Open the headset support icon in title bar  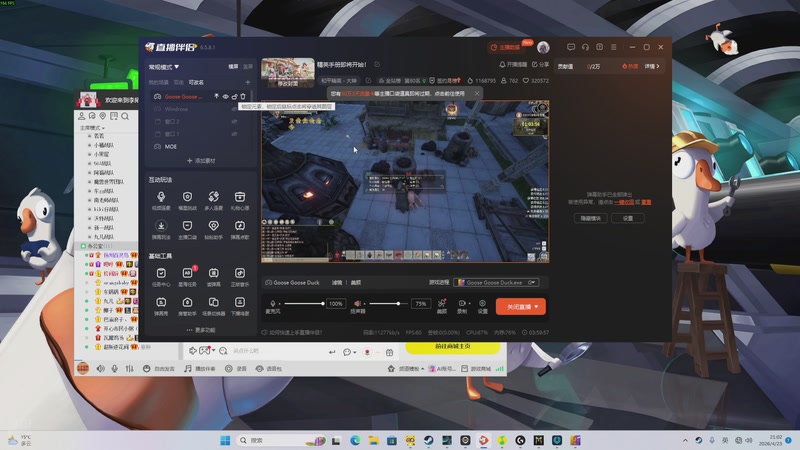click(x=585, y=47)
